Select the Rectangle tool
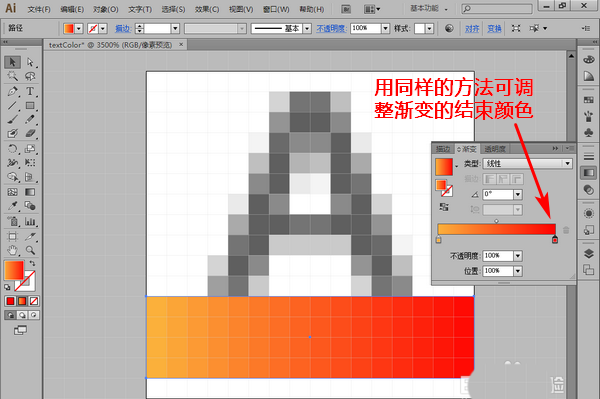600x399 pixels. coord(30,106)
